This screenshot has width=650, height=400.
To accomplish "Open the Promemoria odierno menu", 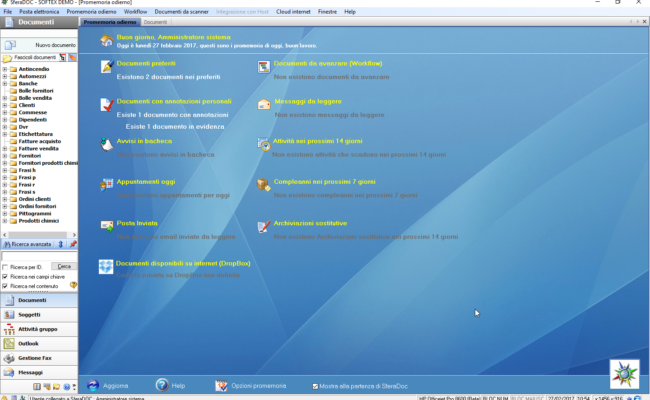I will pyautogui.click(x=91, y=12).
